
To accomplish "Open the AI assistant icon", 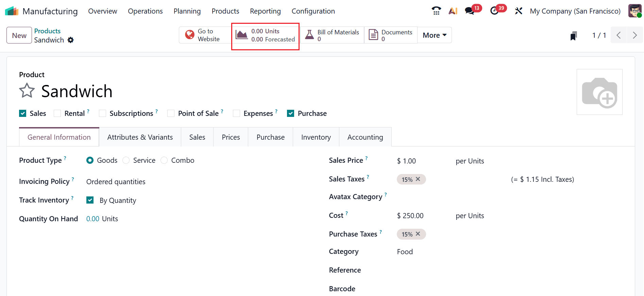I will coord(453,11).
